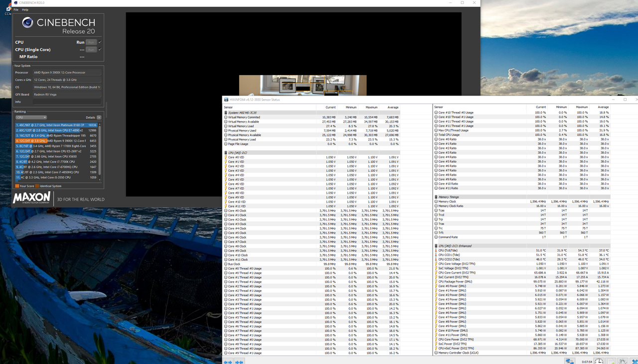Click the Page File Usage sensor icon
The height and width of the screenshot is (364, 638).
(226, 144)
